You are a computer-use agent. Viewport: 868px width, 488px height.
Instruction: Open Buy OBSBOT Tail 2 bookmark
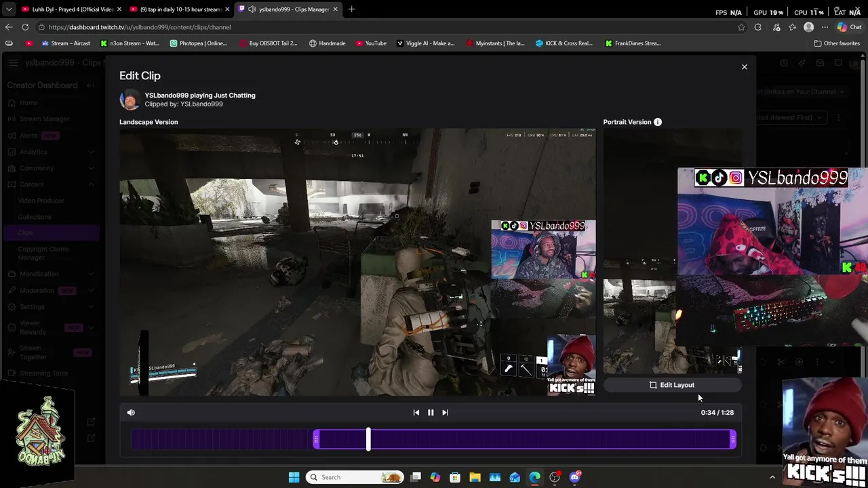pyautogui.click(x=269, y=43)
